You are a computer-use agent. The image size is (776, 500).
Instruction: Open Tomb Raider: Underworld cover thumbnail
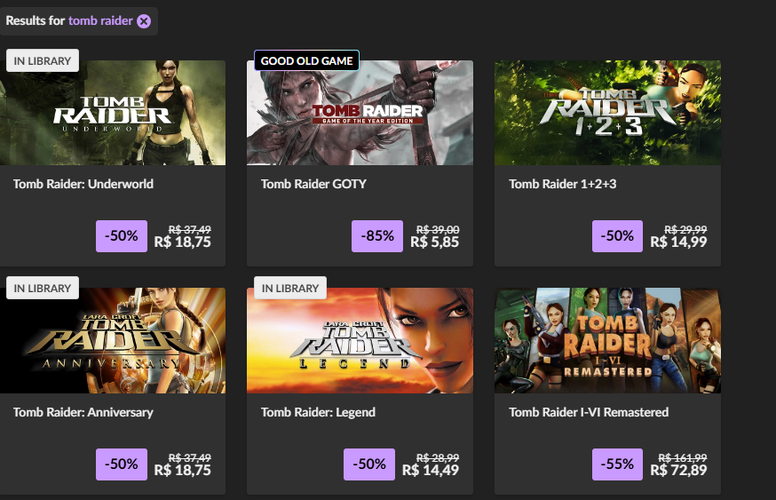[x=113, y=112]
